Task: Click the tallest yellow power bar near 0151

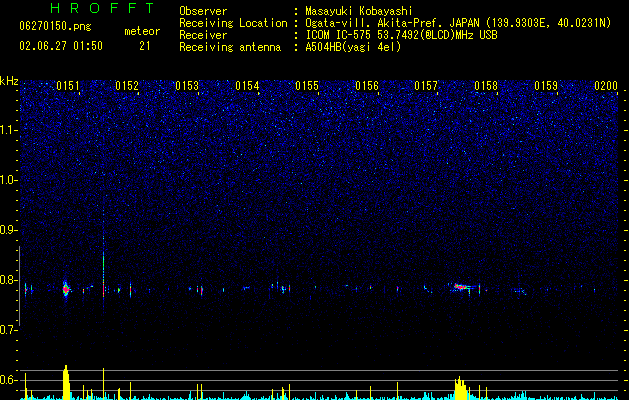Action: point(66,382)
